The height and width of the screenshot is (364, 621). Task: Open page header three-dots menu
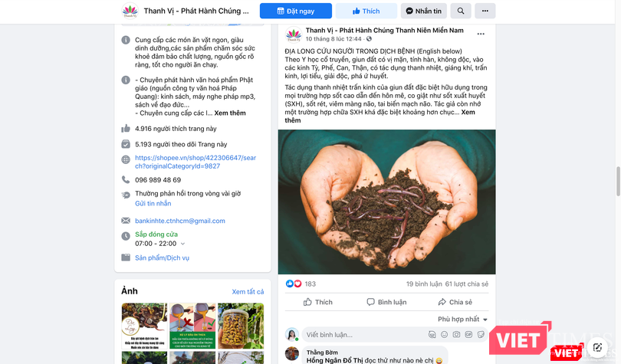coord(485,11)
